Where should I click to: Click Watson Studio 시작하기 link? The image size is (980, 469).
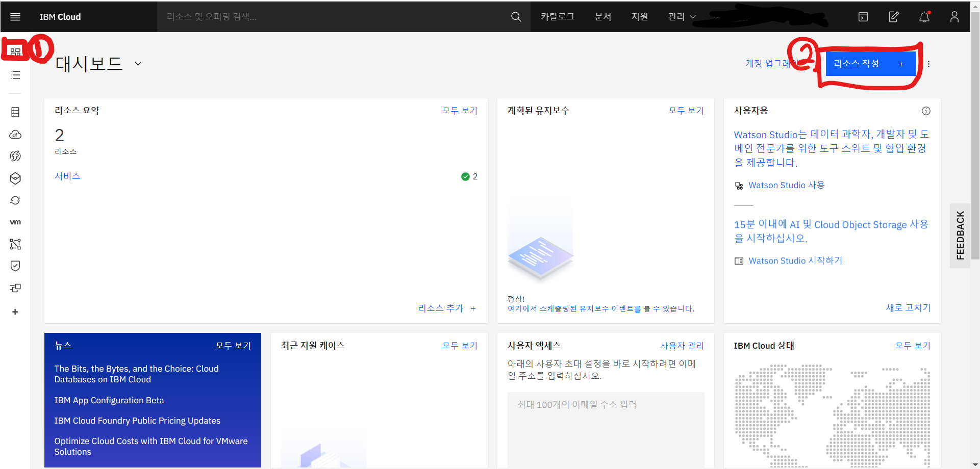point(795,261)
